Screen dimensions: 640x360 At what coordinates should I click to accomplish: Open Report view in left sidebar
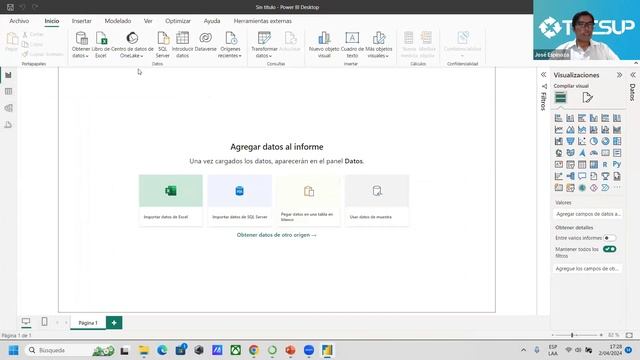[x=8, y=75]
